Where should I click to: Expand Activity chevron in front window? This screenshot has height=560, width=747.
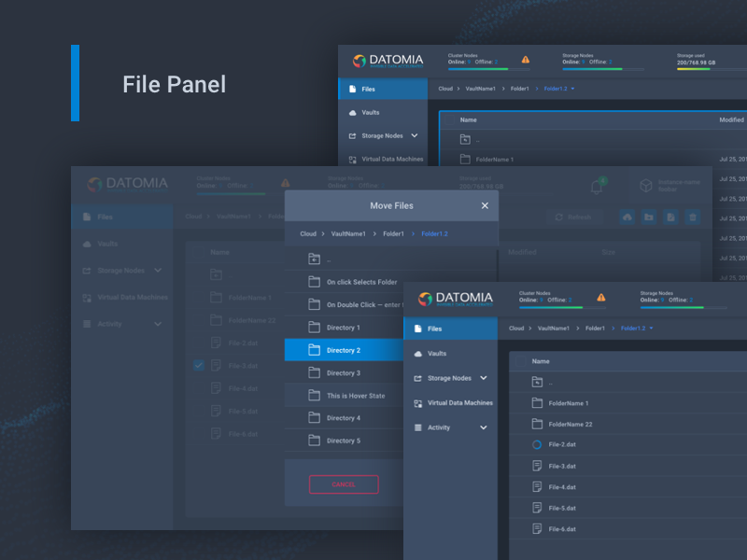pyautogui.click(x=484, y=427)
